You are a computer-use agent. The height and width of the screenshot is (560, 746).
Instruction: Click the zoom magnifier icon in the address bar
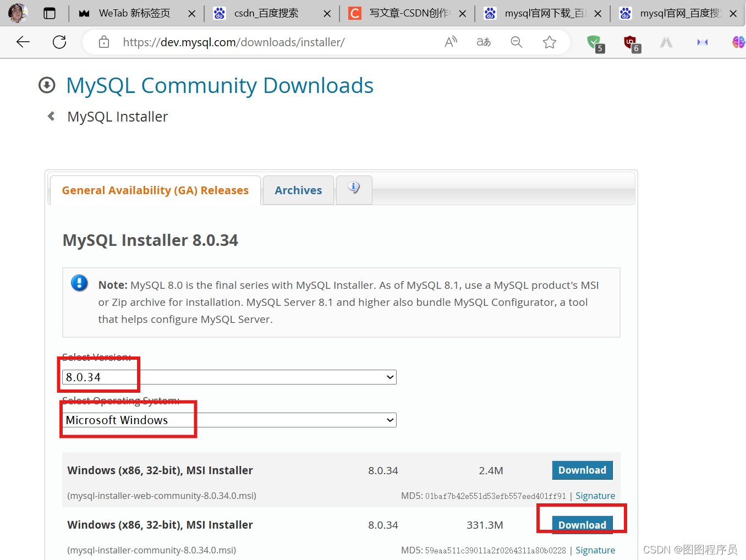pyautogui.click(x=517, y=42)
